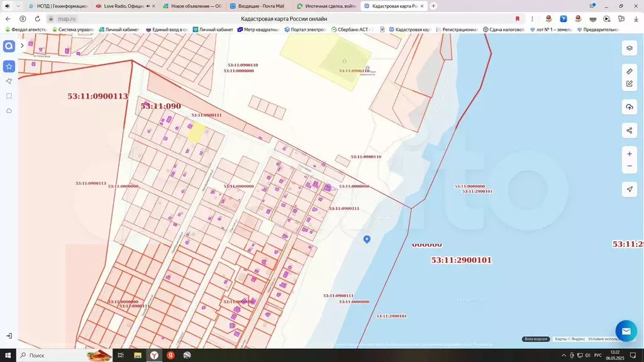Click the Yandex account icon near the address bar
The width and height of the screenshot is (644, 362).
[23, 19]
